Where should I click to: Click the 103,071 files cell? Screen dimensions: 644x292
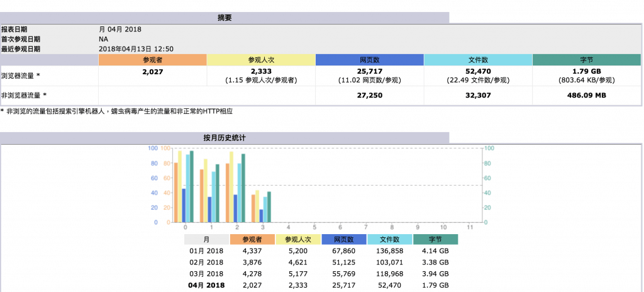(389, 262)
